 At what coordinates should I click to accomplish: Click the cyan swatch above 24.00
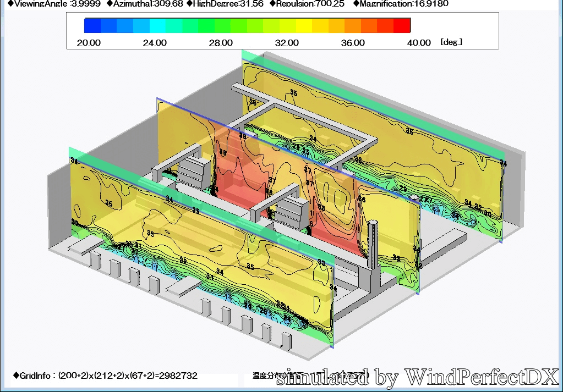pos(158,25)
